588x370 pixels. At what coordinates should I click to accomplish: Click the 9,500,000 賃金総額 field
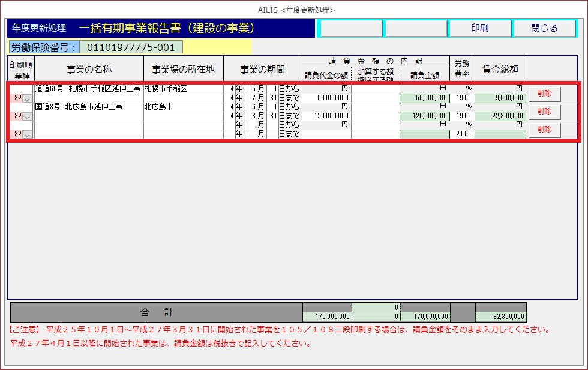[500, 98]
